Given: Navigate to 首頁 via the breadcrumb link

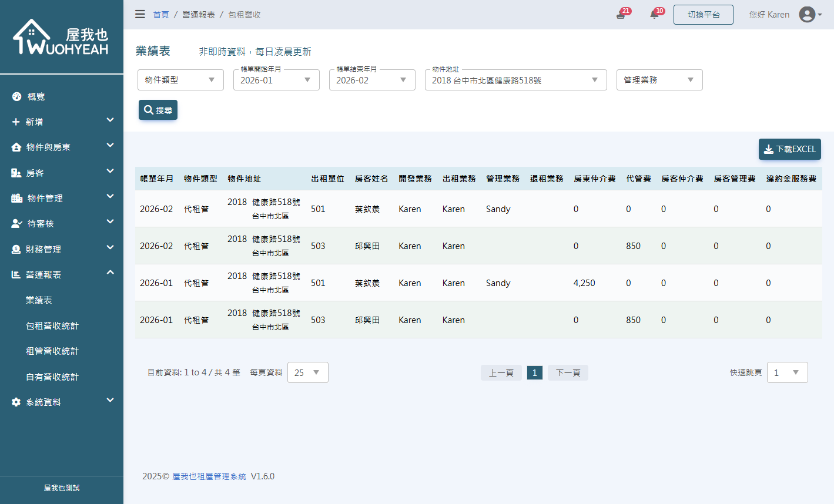Looking at the screenshot, I should pos(161,14).
